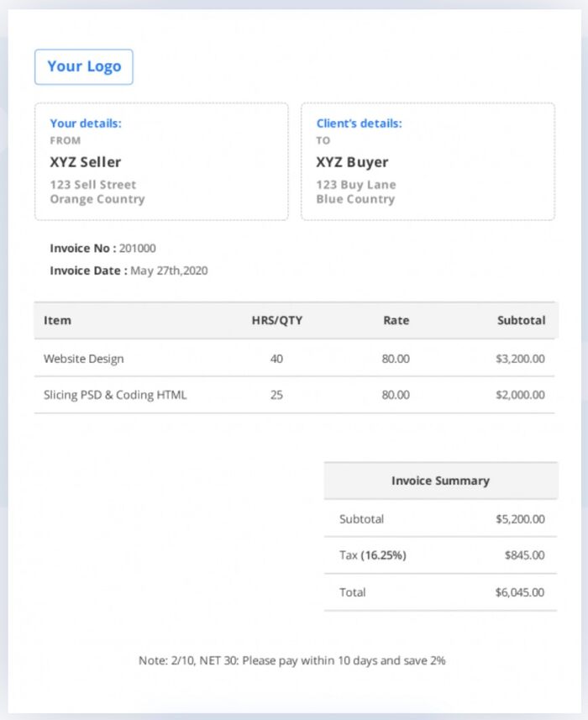This screenshot has width=588, height=720.
Task: Click the payment terms note at bottom
Action: 292,660
